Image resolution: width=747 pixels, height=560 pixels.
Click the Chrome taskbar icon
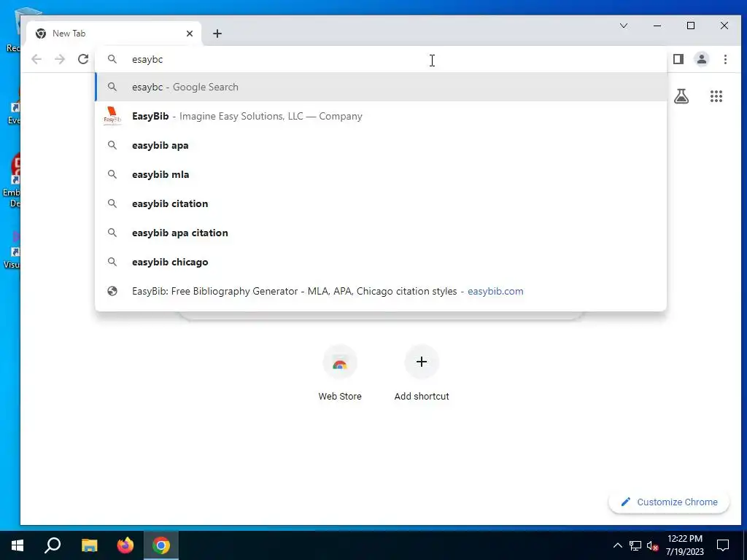click(161, 545)
